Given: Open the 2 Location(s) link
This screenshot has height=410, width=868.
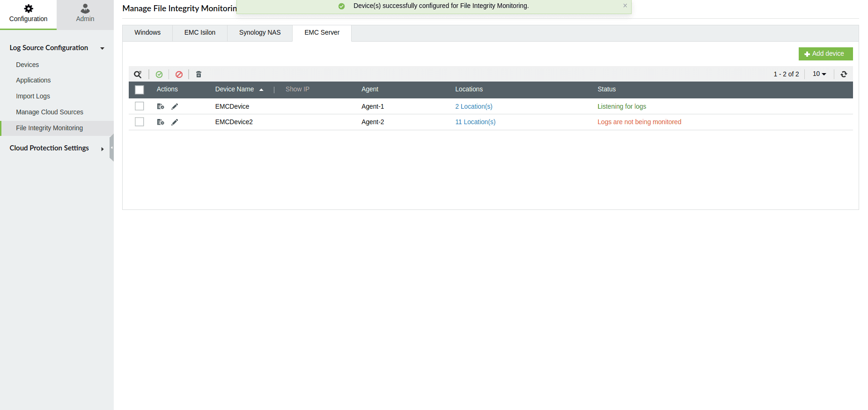Looking at the screenshot, I should [x=474, y=106].
